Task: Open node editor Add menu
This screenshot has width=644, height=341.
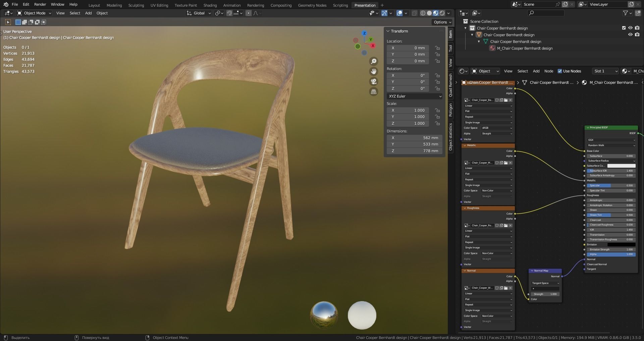Action: coord(536,71)
